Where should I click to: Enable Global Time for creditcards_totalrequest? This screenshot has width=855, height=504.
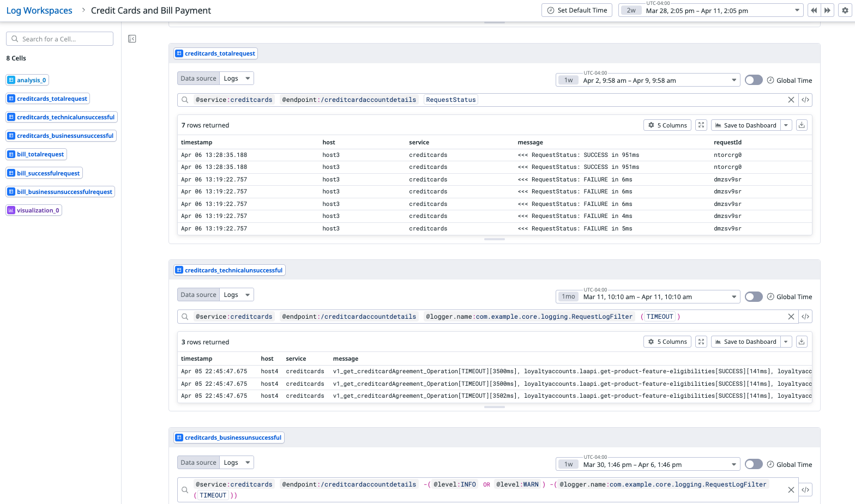[x=754, y=80]
